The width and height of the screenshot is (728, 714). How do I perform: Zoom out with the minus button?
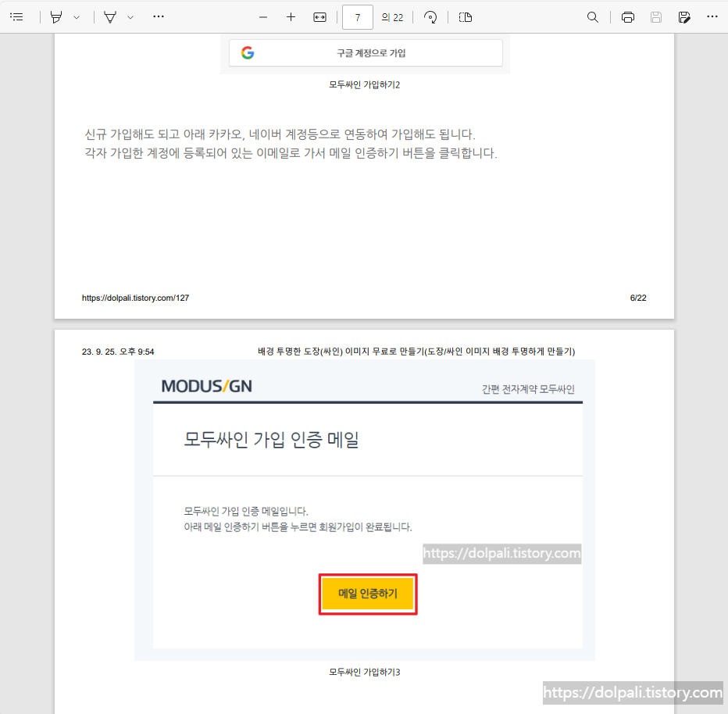(x=263, y=18)
